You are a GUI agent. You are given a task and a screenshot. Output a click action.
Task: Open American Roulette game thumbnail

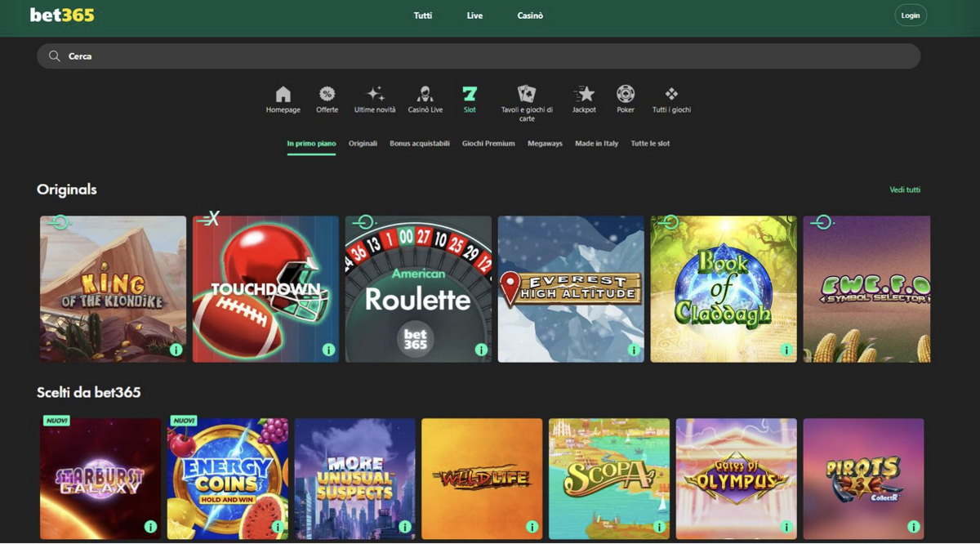[418, 289]
